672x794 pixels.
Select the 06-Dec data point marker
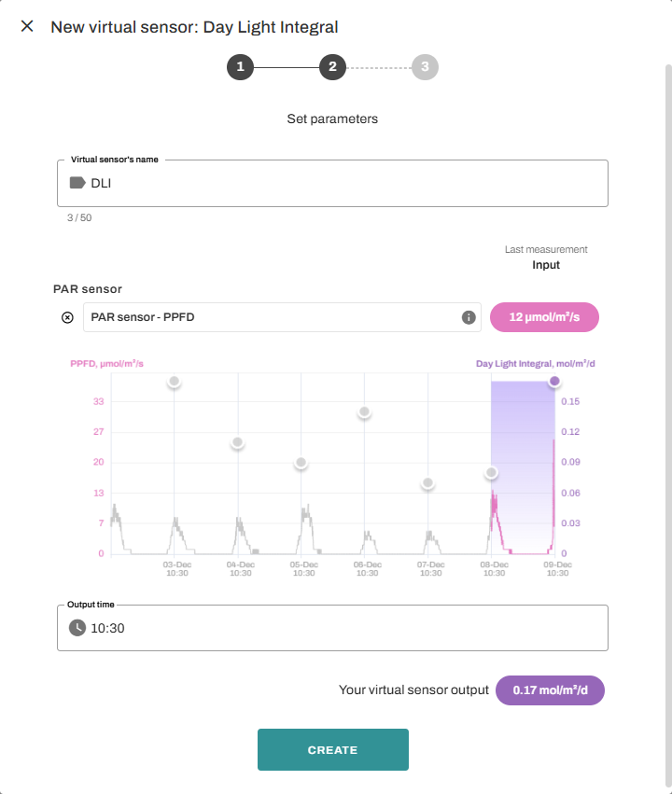(x=364, y=412)
